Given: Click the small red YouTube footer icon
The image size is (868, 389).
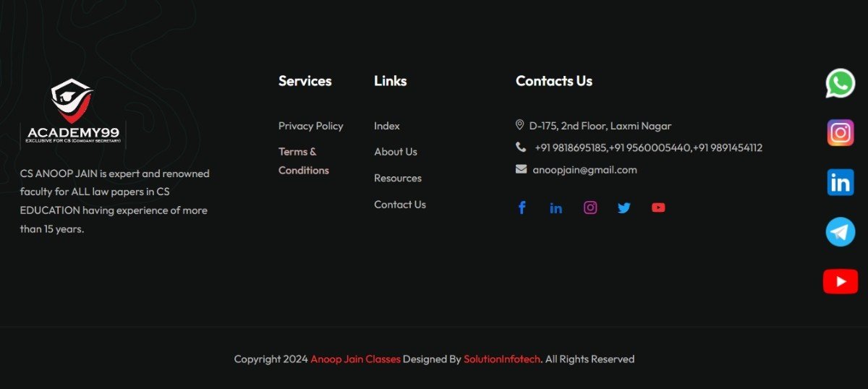Looking at the screenshot, I should tap(658, 208).
